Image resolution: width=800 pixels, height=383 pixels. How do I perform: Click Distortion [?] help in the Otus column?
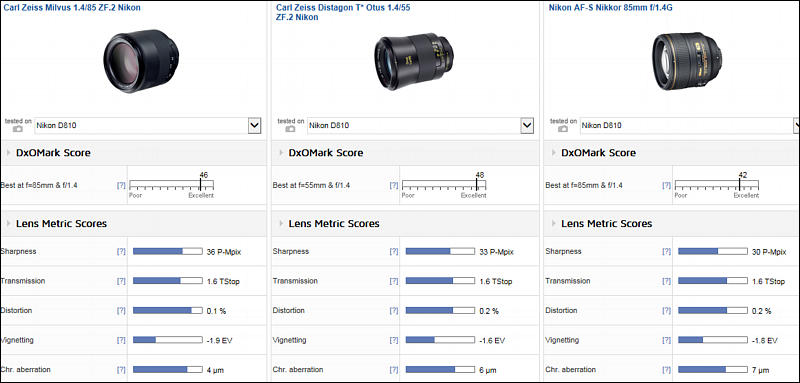393,311
